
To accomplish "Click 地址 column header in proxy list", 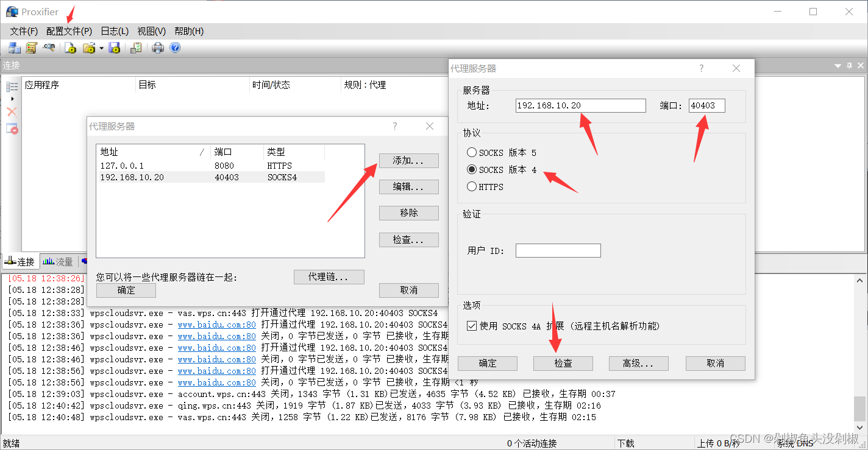I will point(153,152).
